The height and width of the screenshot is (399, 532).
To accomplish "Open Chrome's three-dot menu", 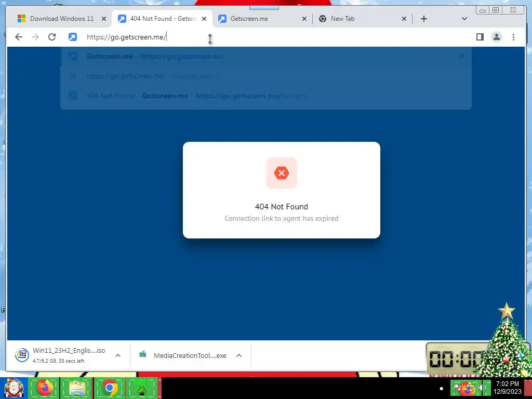I will tap(513, 37).
